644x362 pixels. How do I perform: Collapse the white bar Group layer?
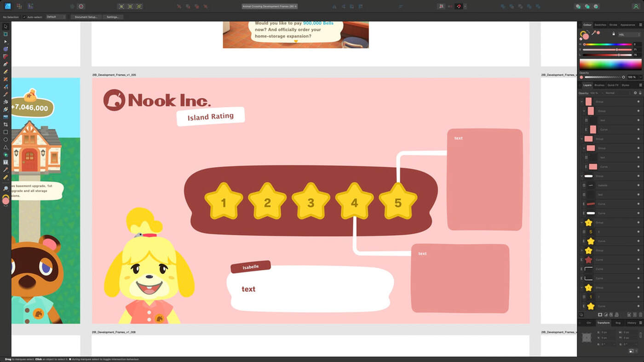coord(582,176)
